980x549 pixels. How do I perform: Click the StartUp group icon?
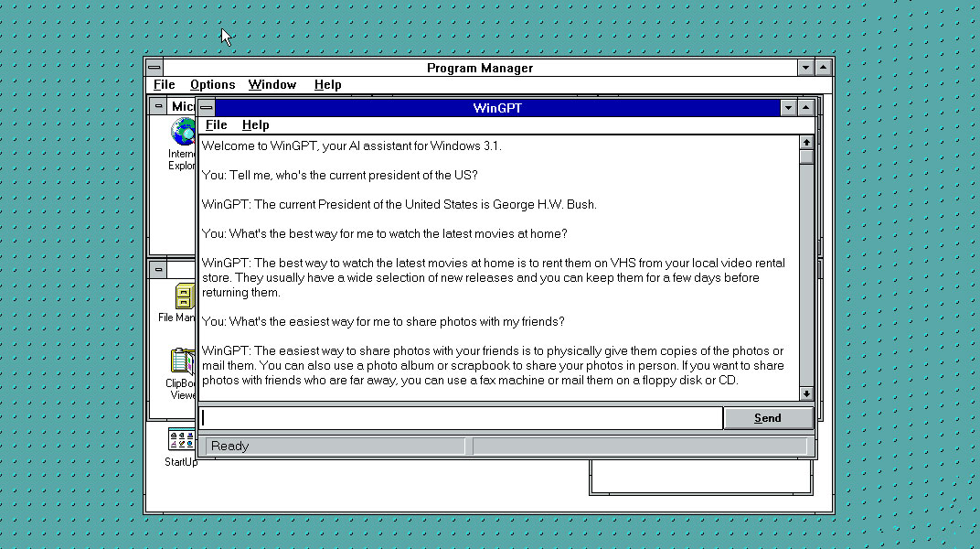[181, 441]
